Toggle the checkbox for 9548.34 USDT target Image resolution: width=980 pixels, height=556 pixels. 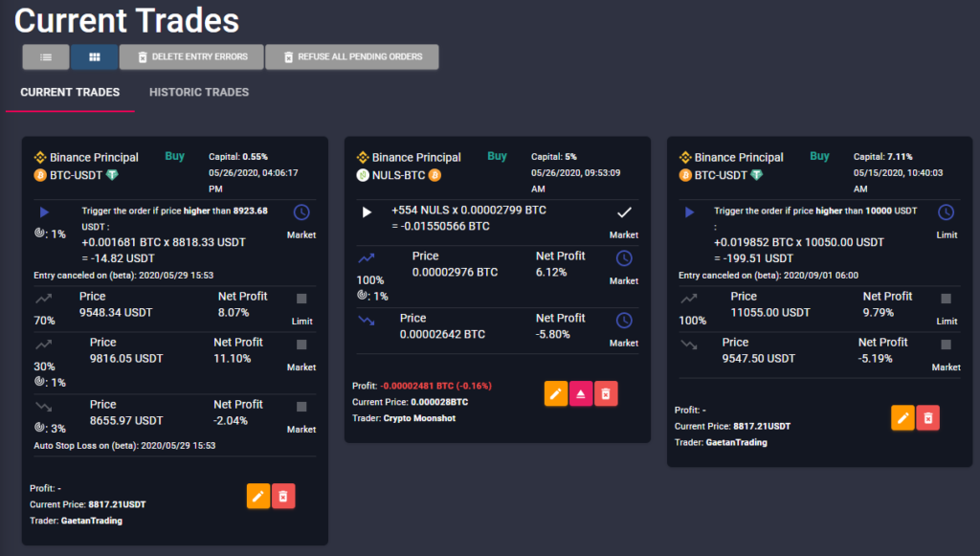point(301,299)
